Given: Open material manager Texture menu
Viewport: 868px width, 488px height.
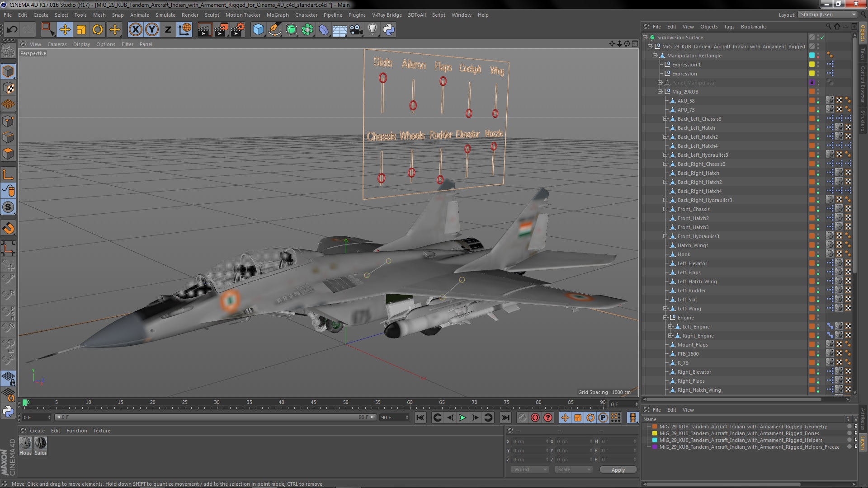Looking at the screenshot, I should click(x=102, y=431).
